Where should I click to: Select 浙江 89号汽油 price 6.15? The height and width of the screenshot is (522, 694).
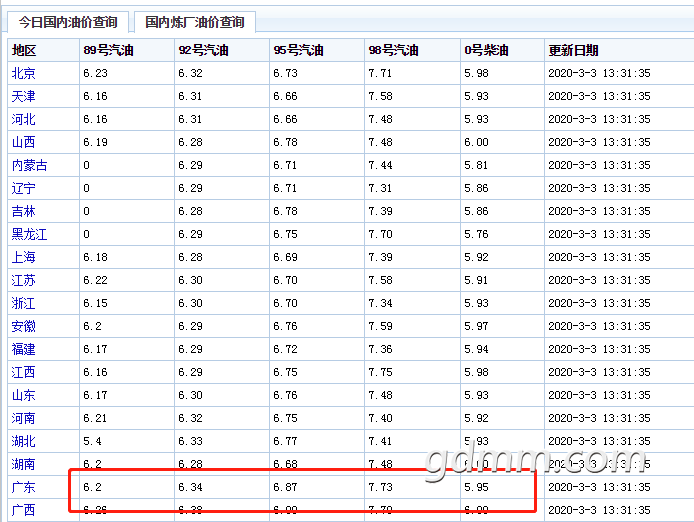point(96,303)
